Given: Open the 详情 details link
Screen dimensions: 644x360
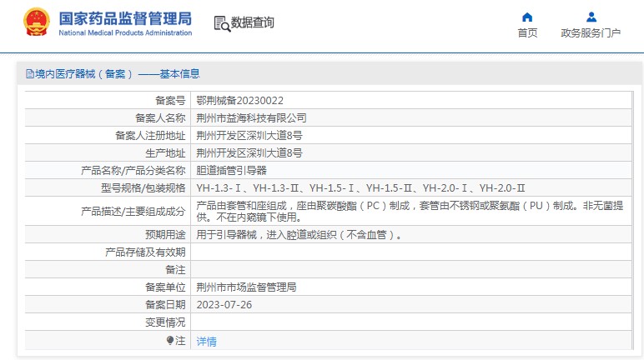Looking at the screenshot, I should pos(206,341).
